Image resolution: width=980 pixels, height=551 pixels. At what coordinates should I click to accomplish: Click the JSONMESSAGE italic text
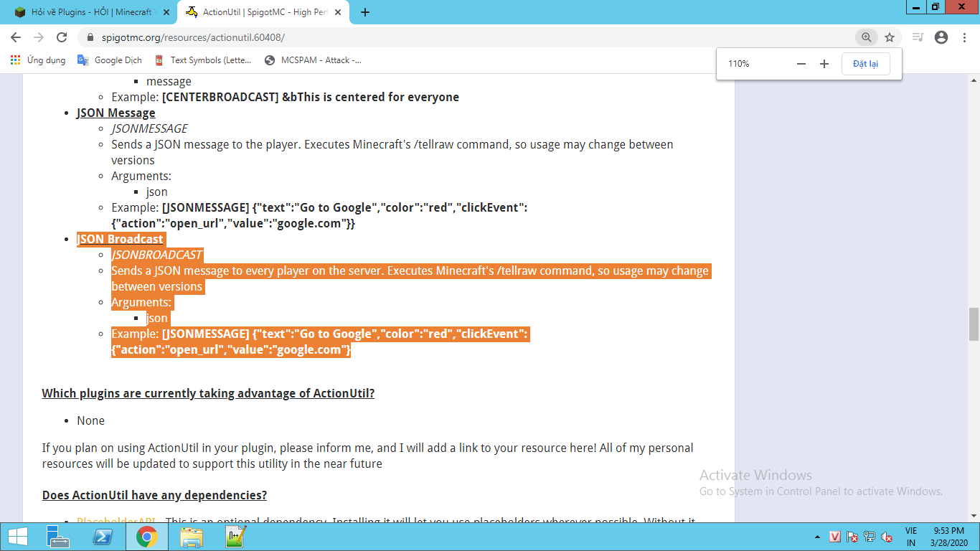pyautogui.click(x=149, y=128)
